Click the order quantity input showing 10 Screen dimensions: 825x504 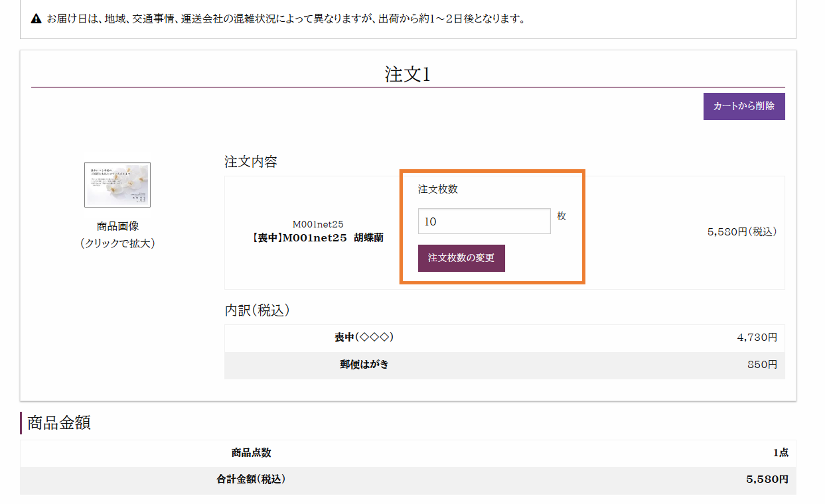click(x=484, y=221)
